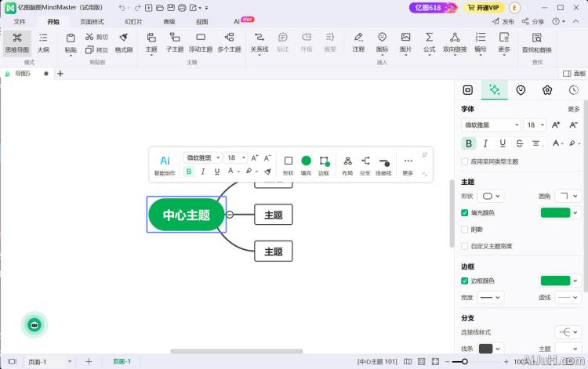Add a 浮动主题 floating topic
This screenshot has height=369, width=588.
click(x=201, y=43)
